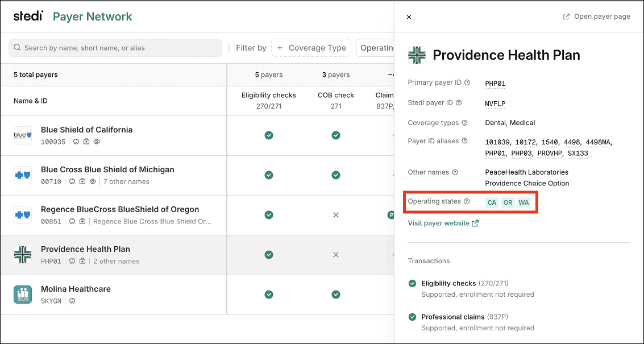This screenshot has height=344, width=644.
Task: Click help icon next to Primary payer ID
Action: [467, 82]
